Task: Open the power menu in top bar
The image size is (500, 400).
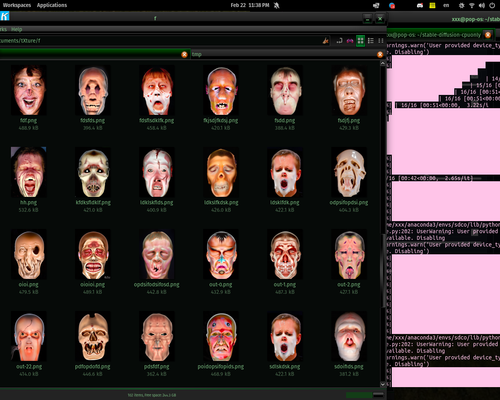Action: click(492, 5)
